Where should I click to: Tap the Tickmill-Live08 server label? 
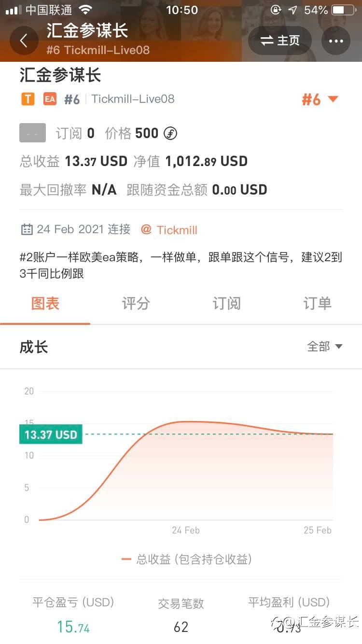tap(133, 99)
